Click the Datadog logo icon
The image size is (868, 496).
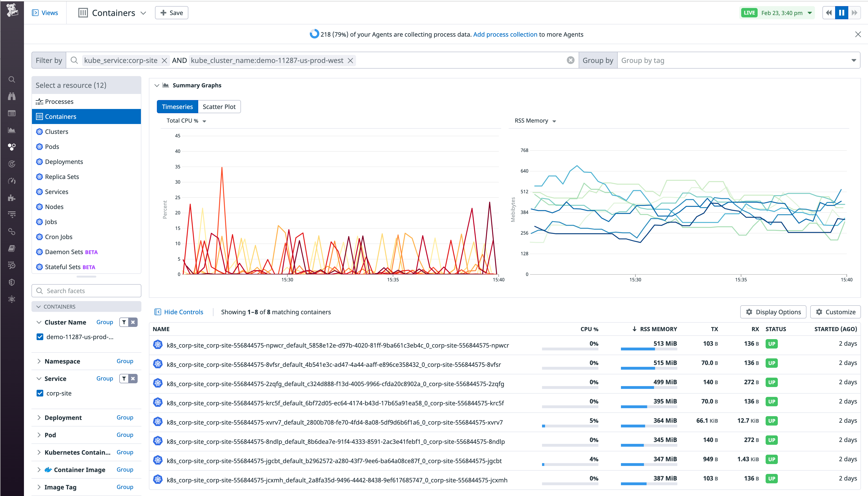(x=12, y=10)
